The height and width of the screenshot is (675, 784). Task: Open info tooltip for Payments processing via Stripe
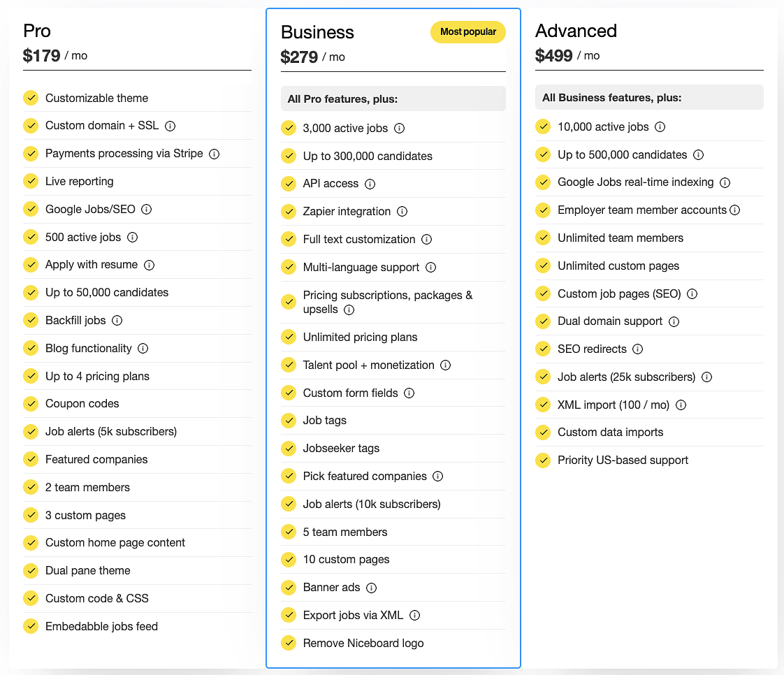tap(215, 154)
